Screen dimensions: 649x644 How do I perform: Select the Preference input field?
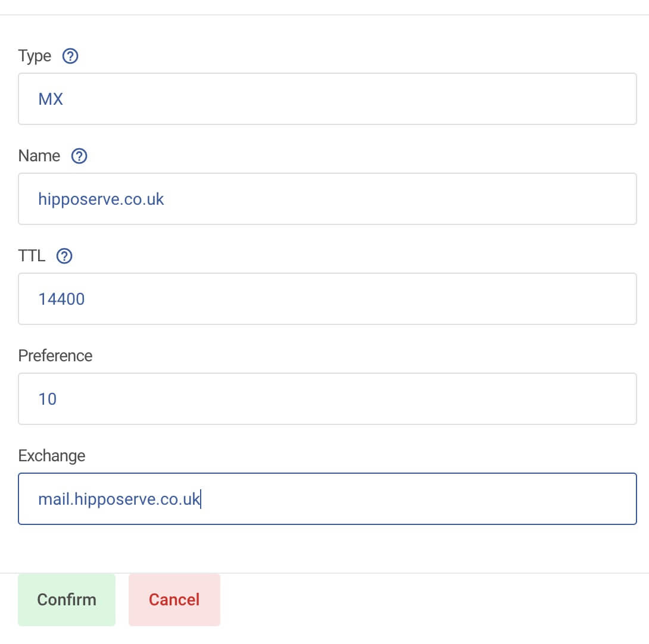(327, 399)
